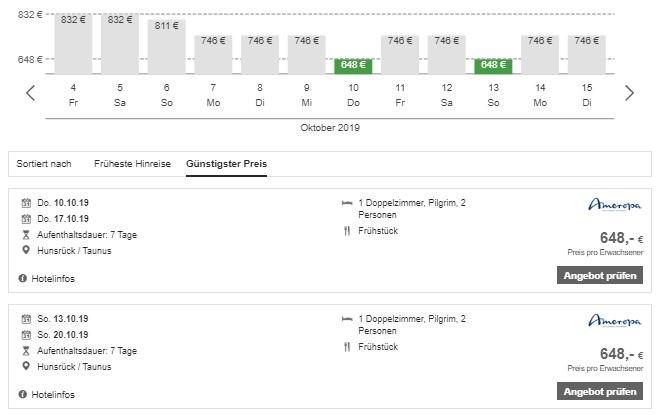Viewport: 664px width, 415px height.
Task: Click the info icon in second offer
Action: click(23, 394)
